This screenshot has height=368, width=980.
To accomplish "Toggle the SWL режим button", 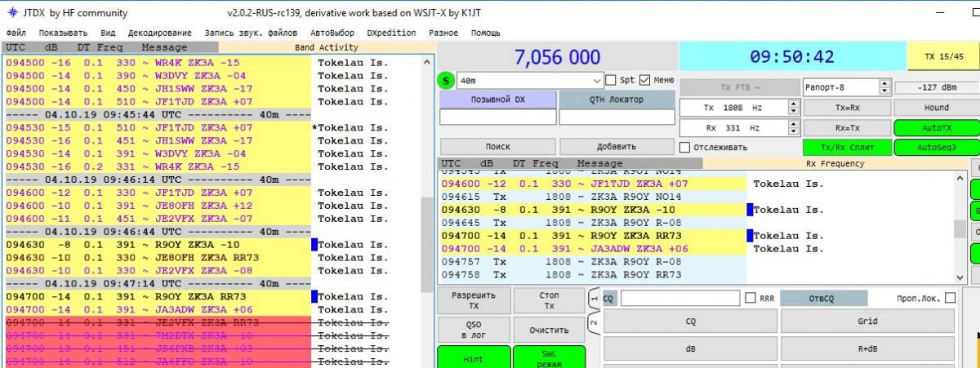I will [549, 358].
